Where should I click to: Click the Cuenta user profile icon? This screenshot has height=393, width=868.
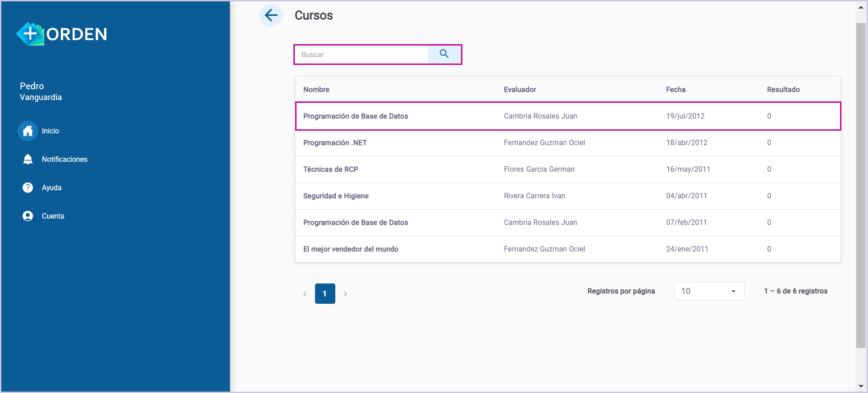tap(27, 216)
